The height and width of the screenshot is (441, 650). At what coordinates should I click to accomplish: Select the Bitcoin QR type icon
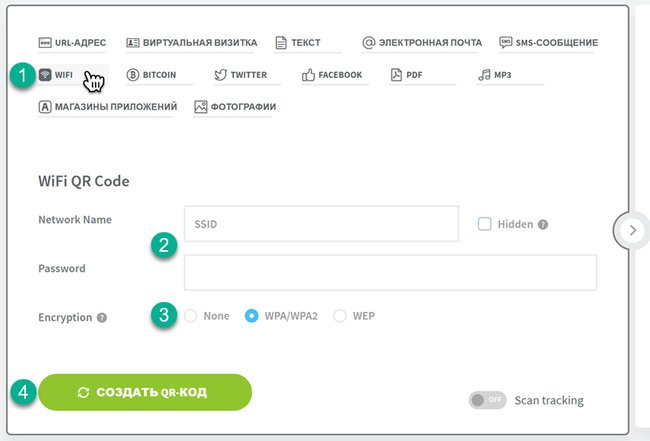(x=133, y=75)
